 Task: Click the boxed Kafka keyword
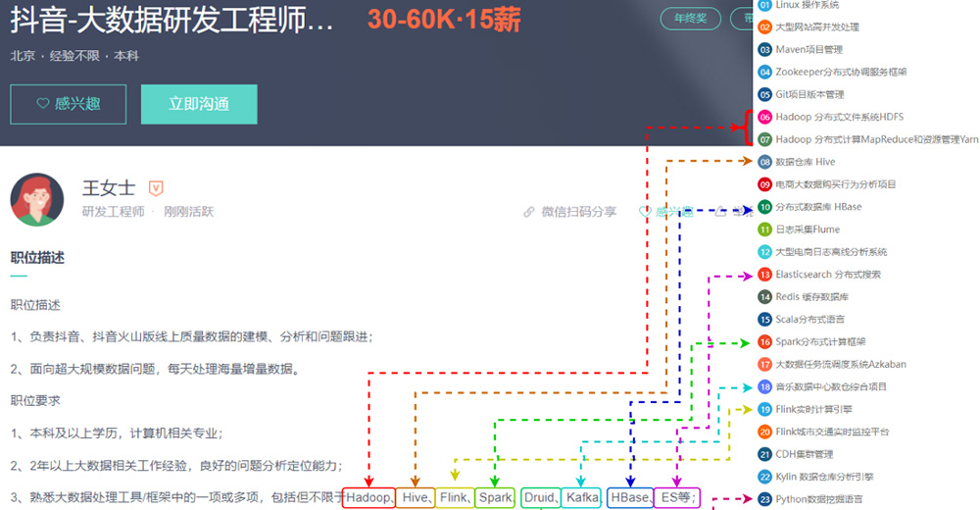(x=582, y=498)
